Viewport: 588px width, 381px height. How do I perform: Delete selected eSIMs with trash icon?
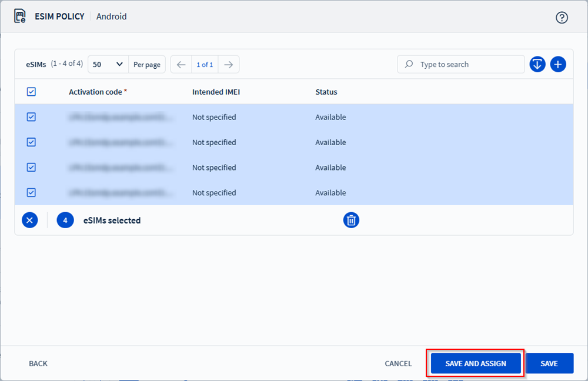(x=351, y=220)
